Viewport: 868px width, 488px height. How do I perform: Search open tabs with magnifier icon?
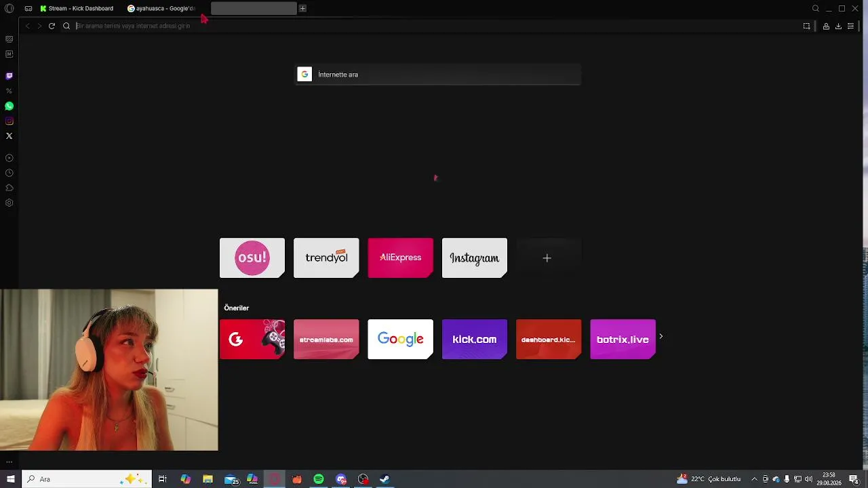point(816,8)
